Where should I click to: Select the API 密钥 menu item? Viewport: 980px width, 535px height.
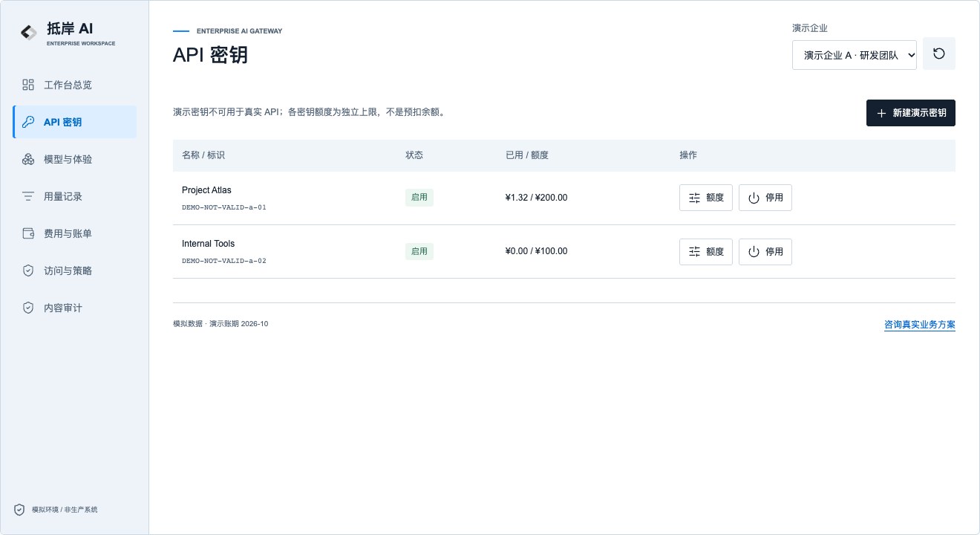click(x=74, y=122)
